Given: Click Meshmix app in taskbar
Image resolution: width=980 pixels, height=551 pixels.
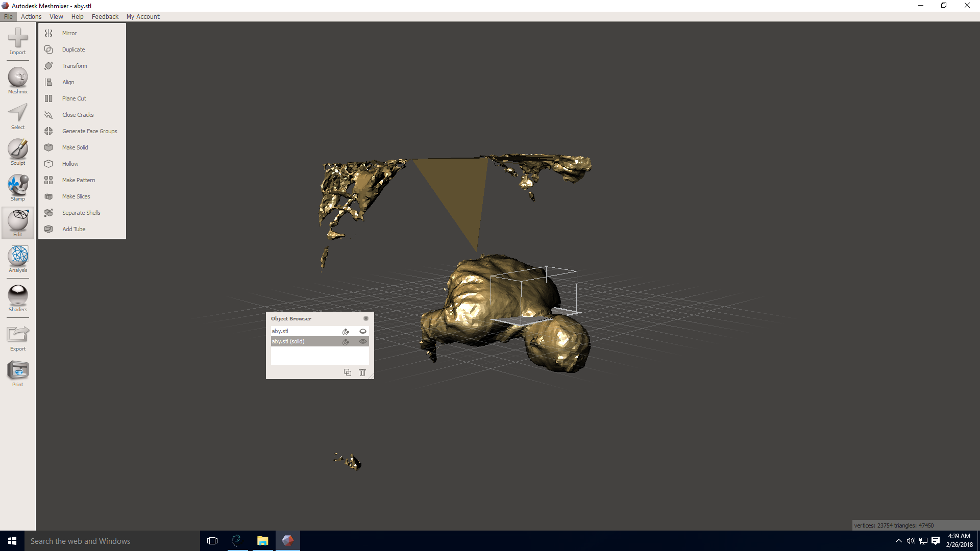Looking at the screenshot, I should [x=287, y=540].
